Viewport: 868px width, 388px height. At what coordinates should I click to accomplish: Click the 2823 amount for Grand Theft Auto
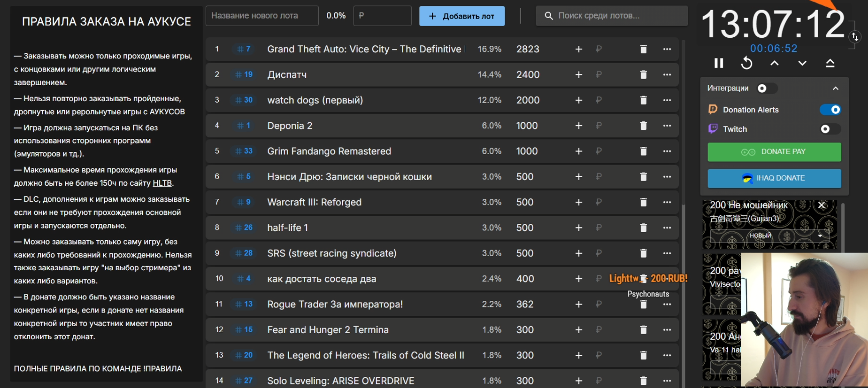click(528, 49)
